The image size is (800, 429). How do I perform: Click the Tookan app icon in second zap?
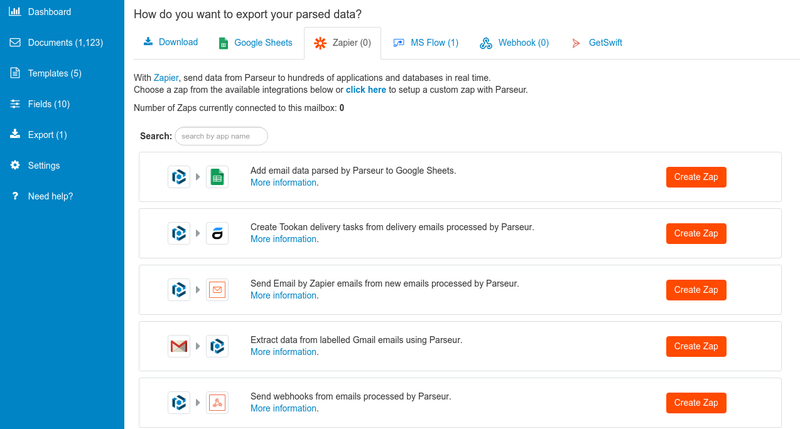[x=218, y=233]
